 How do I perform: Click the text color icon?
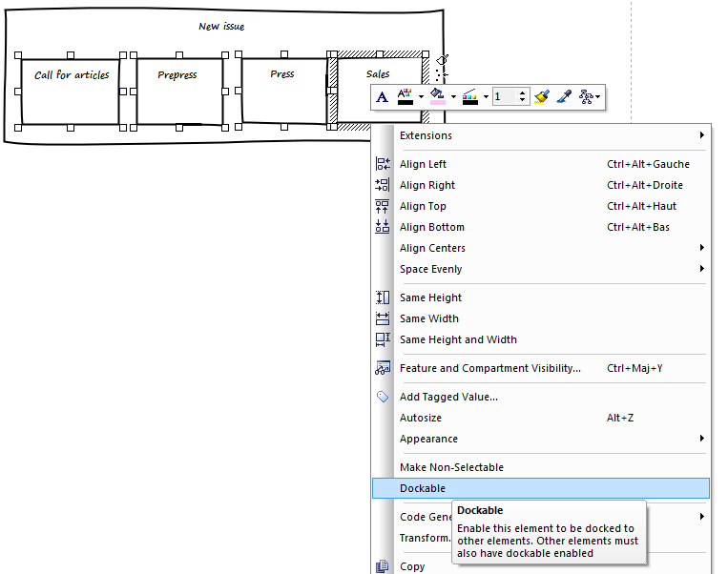405,96
